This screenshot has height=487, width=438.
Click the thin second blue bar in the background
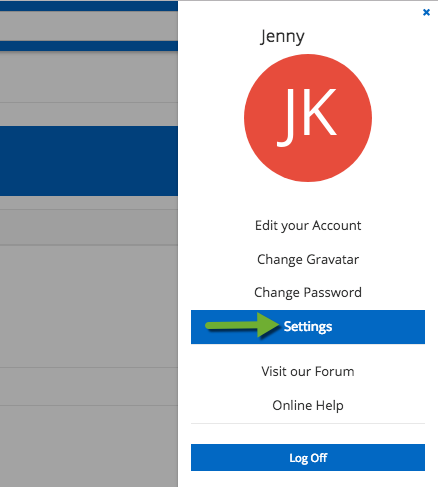pos(89,46)
